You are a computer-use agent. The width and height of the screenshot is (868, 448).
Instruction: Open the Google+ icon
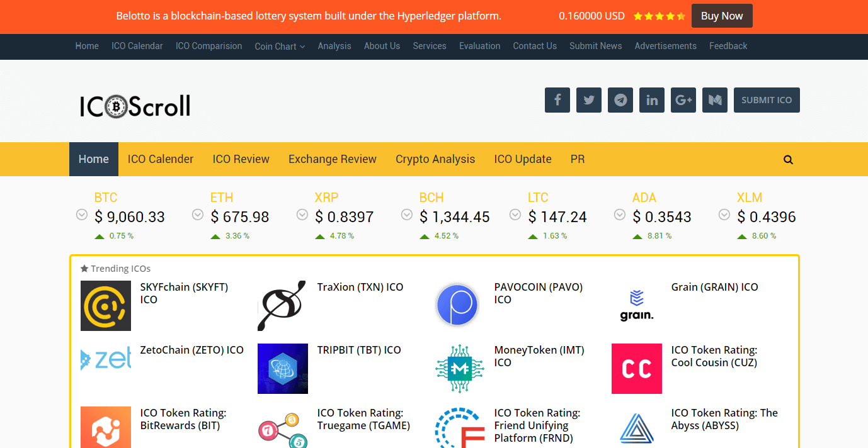pyautogui.click(x=683, y=99)
